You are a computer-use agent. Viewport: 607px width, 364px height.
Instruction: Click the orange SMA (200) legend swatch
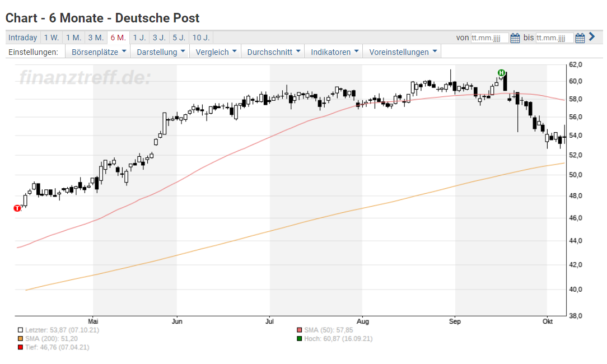[x=20, y=339]
